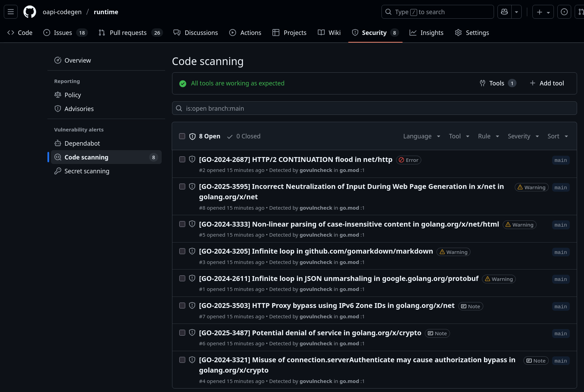
Task: Click the shield icon next to 8 Open
Action: click(192, 136)
